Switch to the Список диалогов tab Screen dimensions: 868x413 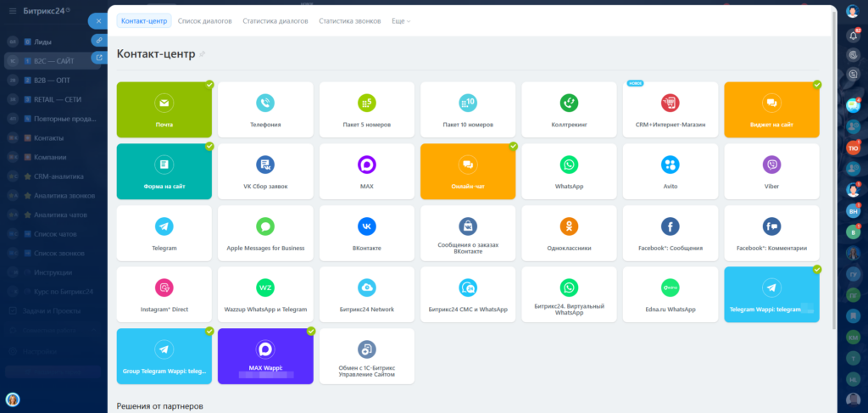point(205,21)
